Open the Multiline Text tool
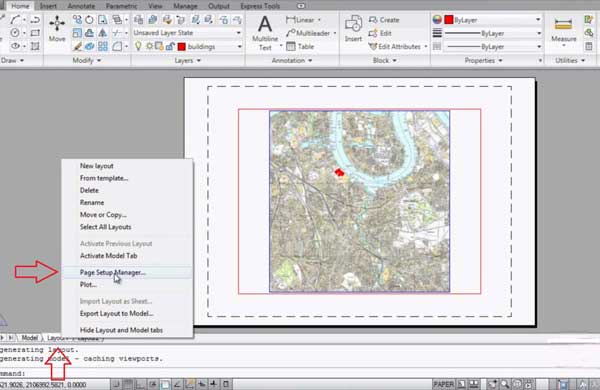600x390 pixels. pyautogui.click(x=265, y=33)
